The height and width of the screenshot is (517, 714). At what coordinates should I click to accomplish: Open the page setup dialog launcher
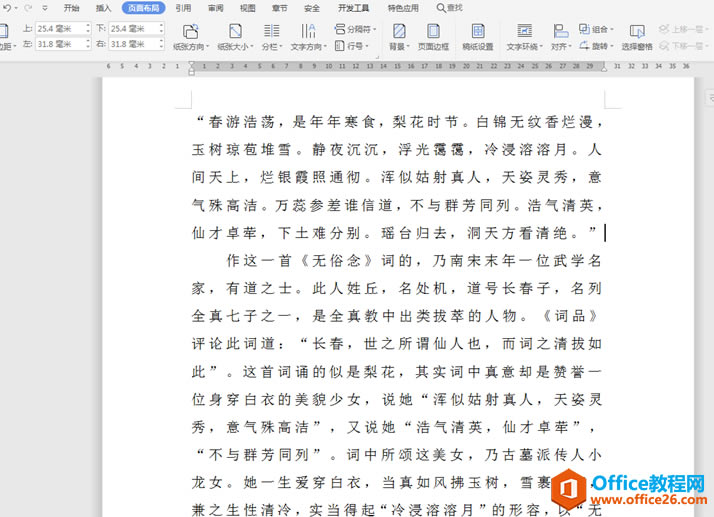tap(377, 57)
